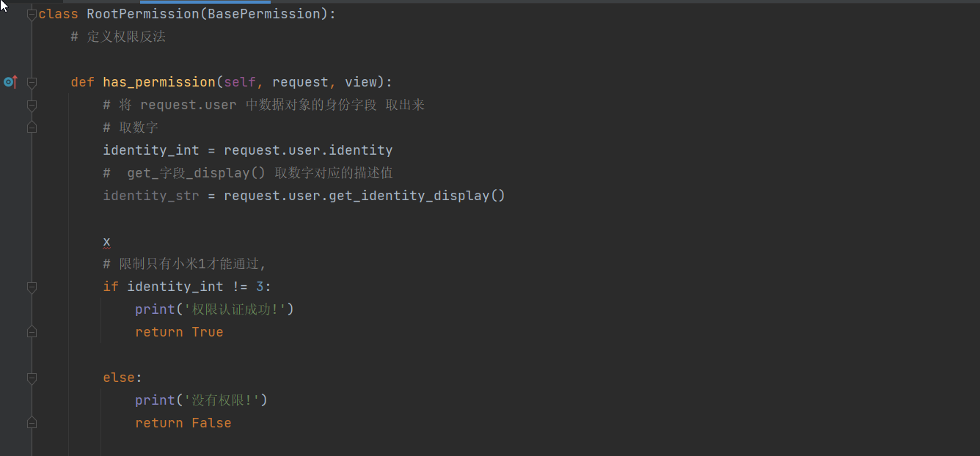Click the fold end marker beside 取数字 comment
This screenshot has width=980, height=456.
32,128
